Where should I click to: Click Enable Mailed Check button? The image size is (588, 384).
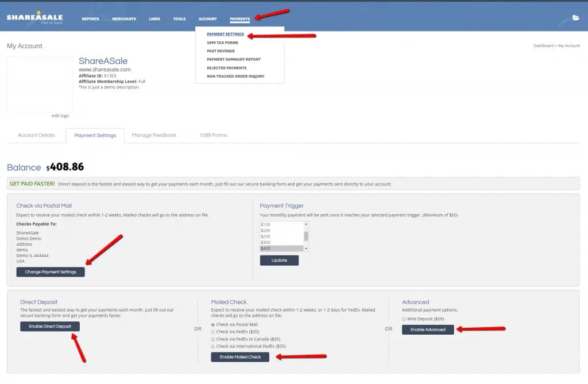point(240,357)
